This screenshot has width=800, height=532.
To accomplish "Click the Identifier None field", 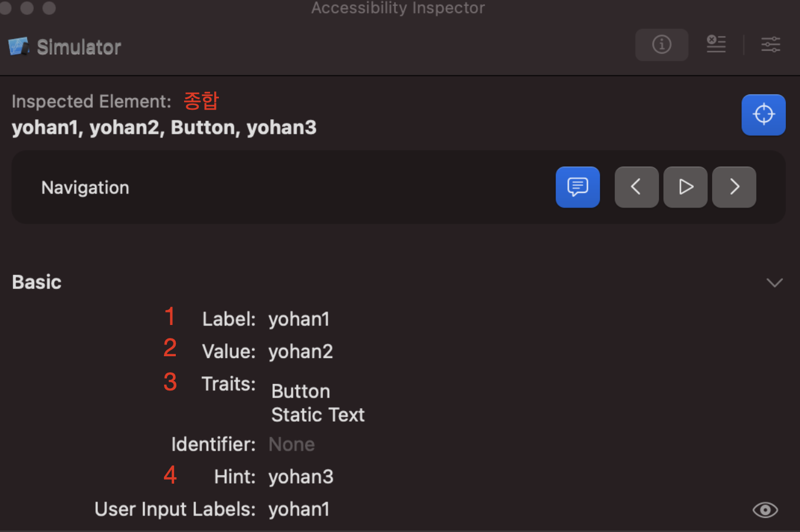I will (x=291, y=444).
